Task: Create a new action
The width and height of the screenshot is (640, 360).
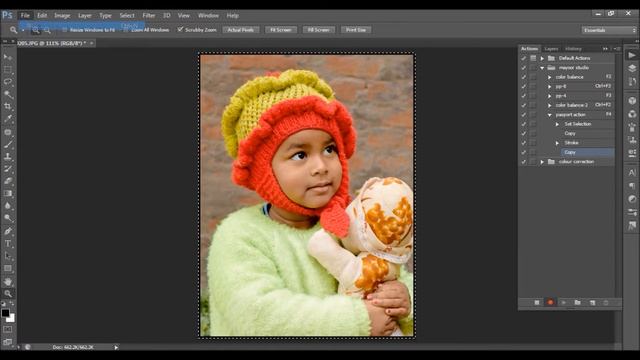Action: 592,302
